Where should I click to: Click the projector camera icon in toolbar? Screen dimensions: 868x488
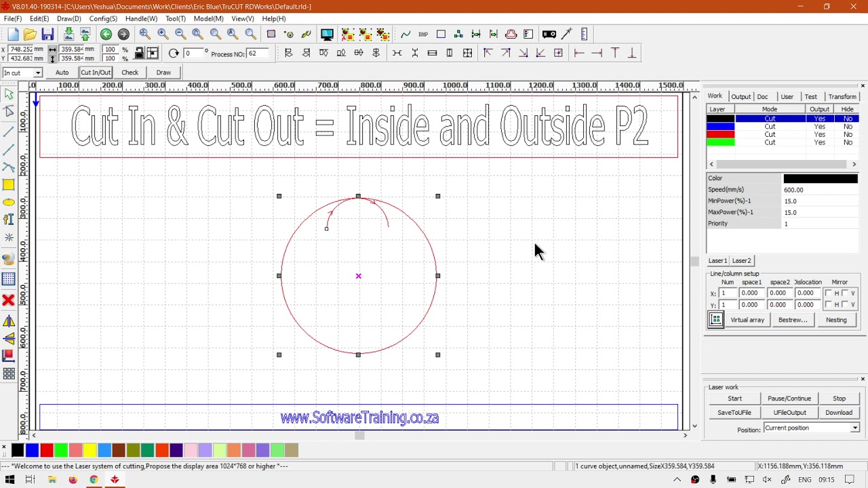point(549,35)
